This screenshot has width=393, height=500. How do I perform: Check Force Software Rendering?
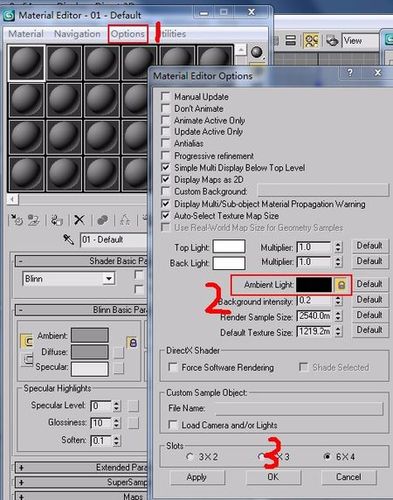[173, 367]
